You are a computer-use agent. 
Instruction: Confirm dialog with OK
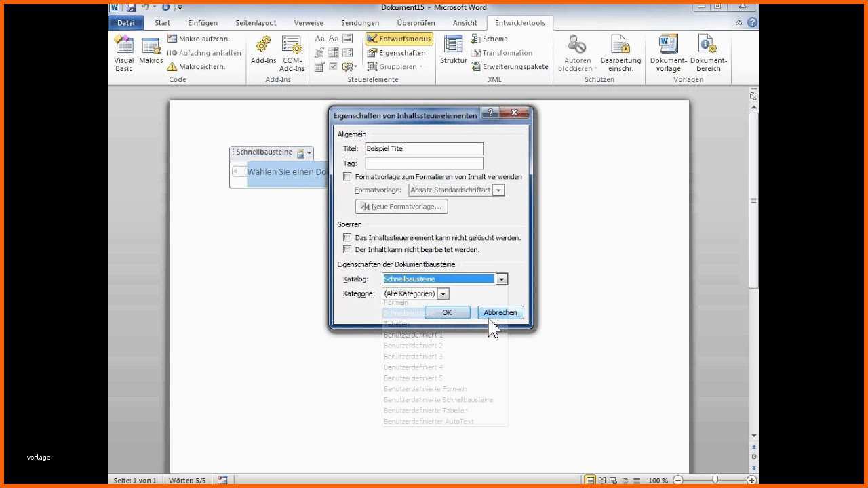pos(447,312)
